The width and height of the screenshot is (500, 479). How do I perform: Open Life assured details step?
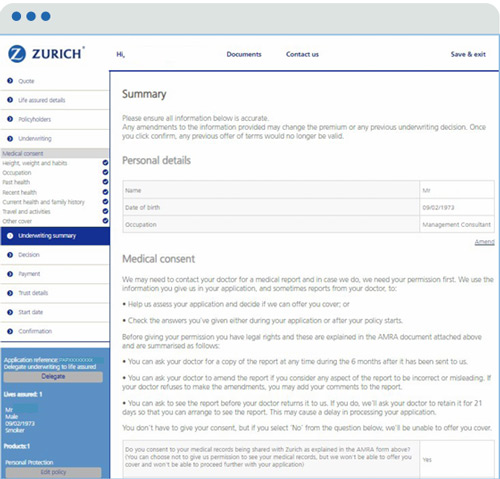(x=55, y=100)
